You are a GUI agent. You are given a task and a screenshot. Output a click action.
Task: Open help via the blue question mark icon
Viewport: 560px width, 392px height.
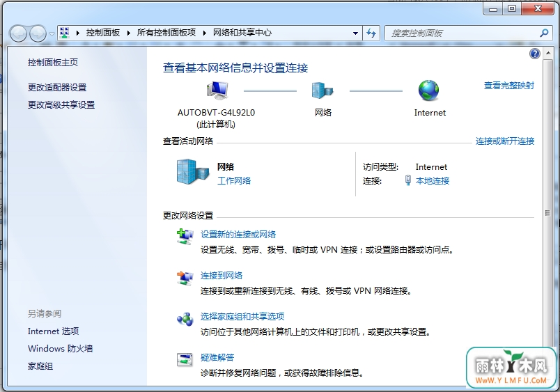(535, 54)
